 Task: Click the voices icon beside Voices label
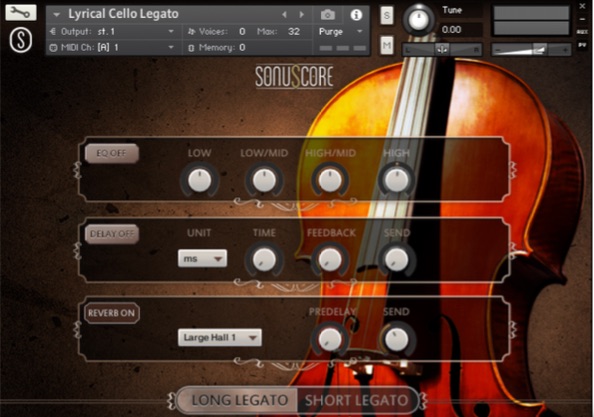192,32
